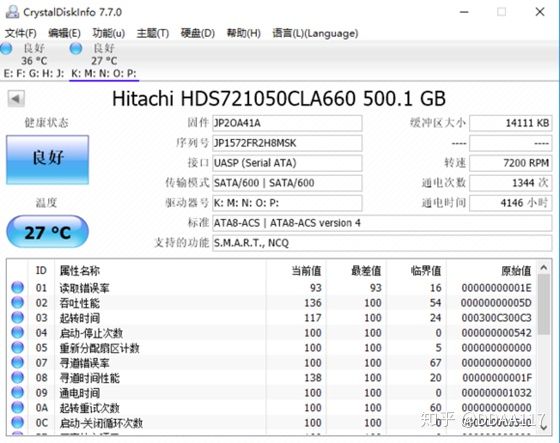Screen dimensions: 560x443
Task: Select the 吞吐性能 attribute row
Action: [271, 303]
